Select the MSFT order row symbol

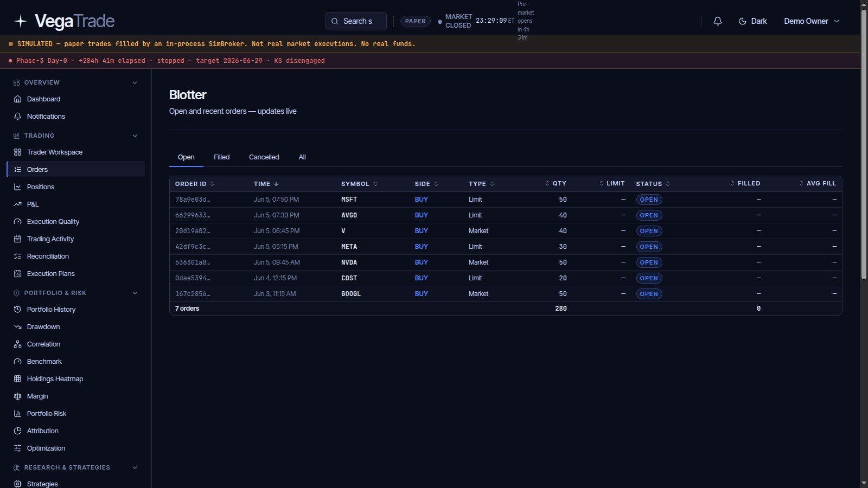[x=349, y=200]
